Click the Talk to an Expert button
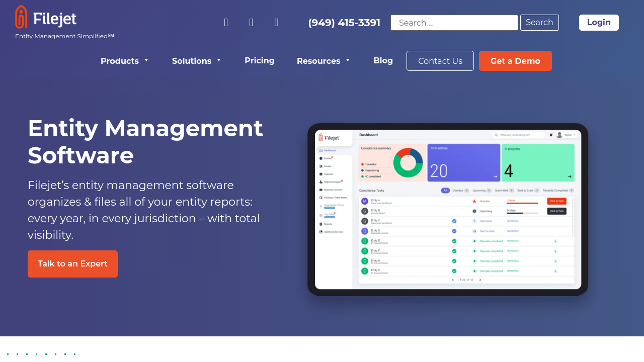 (x=72, y=263)
